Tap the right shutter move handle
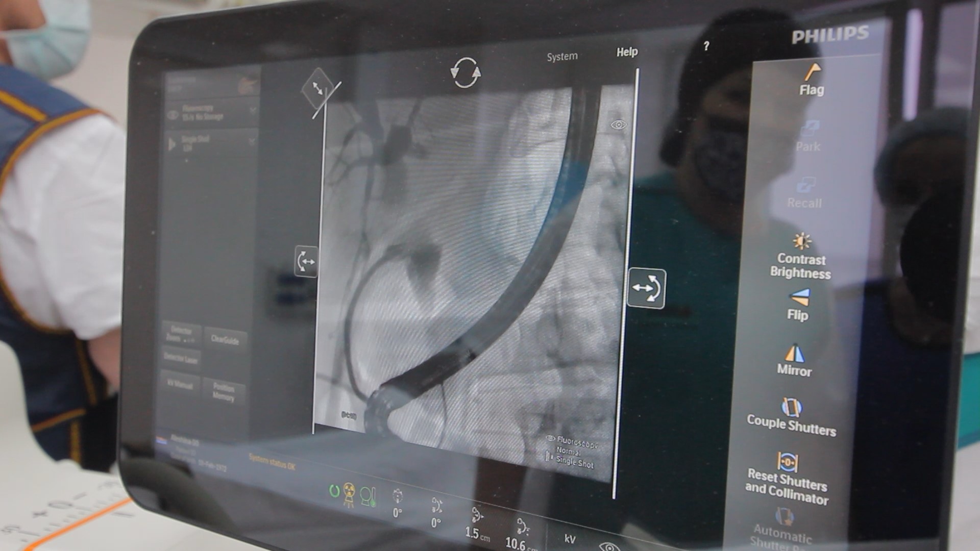The height and width of the screenshot is (551, 980). click(646, 288)
